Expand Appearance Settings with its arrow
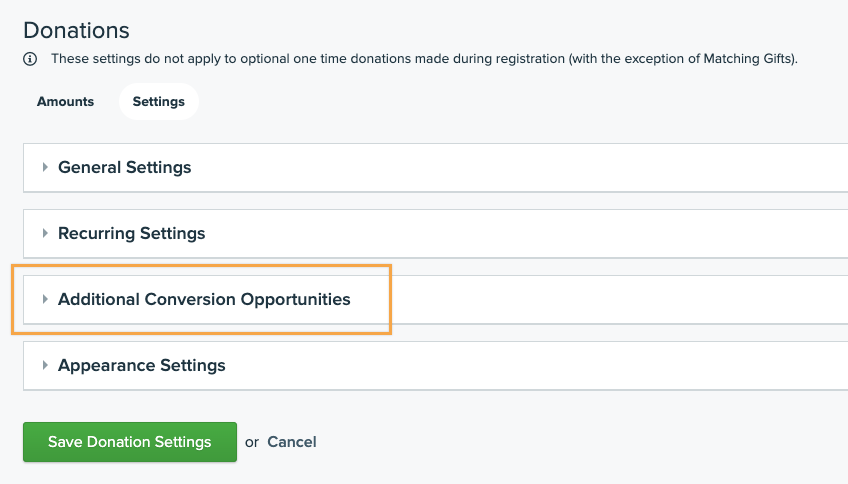 pos(45,365)
